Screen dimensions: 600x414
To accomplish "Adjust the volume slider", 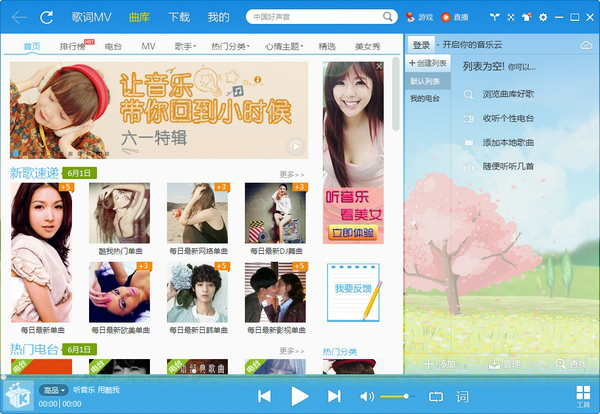I will pyautogui.click(x=397, y=396).
